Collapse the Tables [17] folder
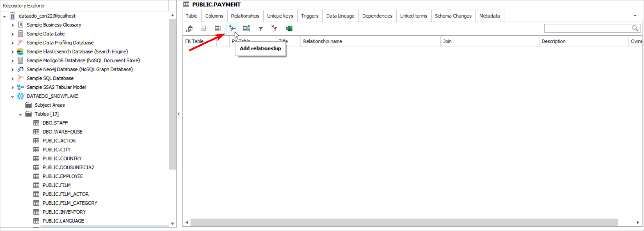 pyautogui.click(x=21, y=114)
